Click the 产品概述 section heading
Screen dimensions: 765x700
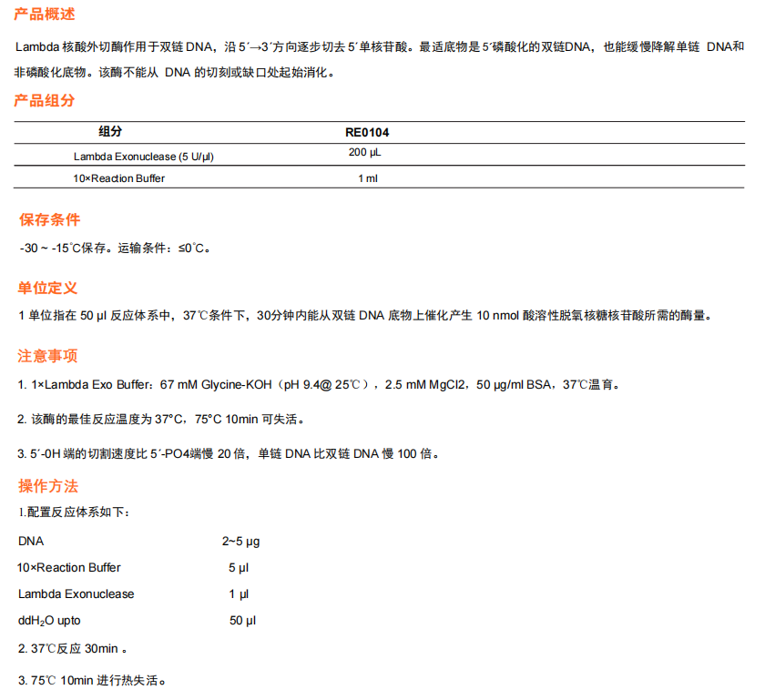click(x=45, y=15)
